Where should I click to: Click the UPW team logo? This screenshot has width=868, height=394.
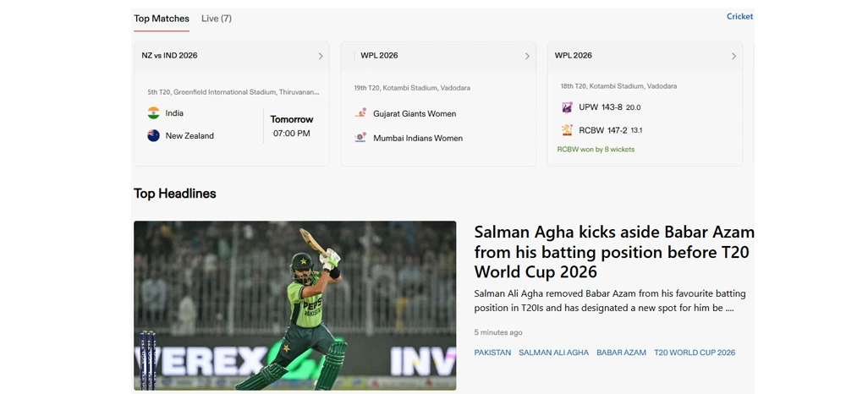pos(567,107)
